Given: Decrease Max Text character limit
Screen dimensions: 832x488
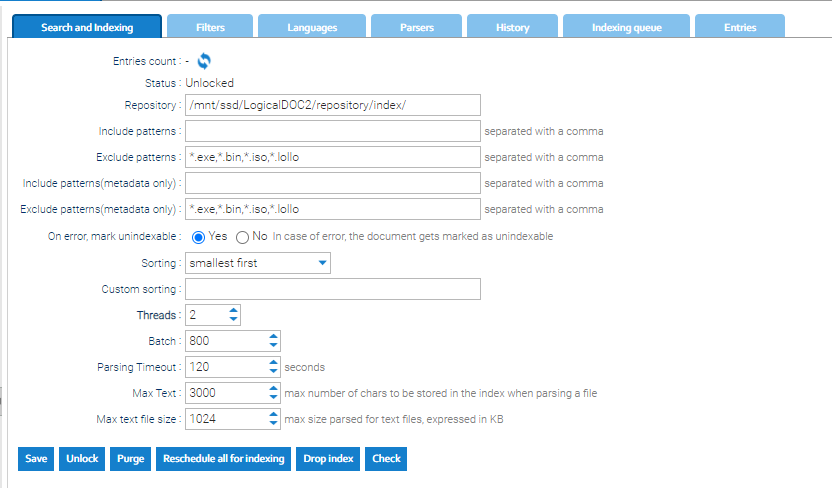Looking at the screenshot, I should [x=273, y=398].
